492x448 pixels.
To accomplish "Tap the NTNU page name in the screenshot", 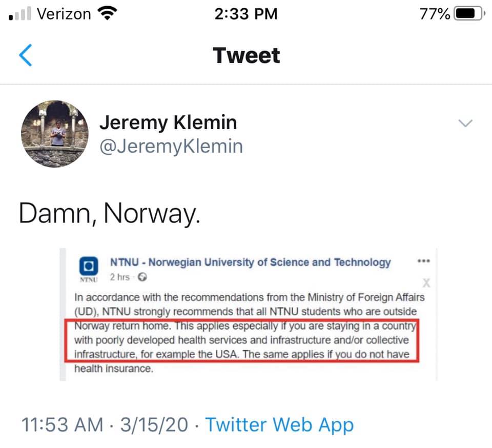I will (251, 262).
